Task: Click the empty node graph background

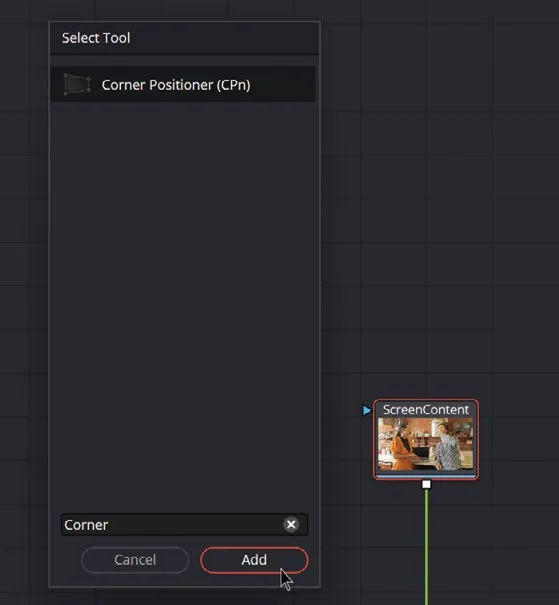Action: pos(440,193)
